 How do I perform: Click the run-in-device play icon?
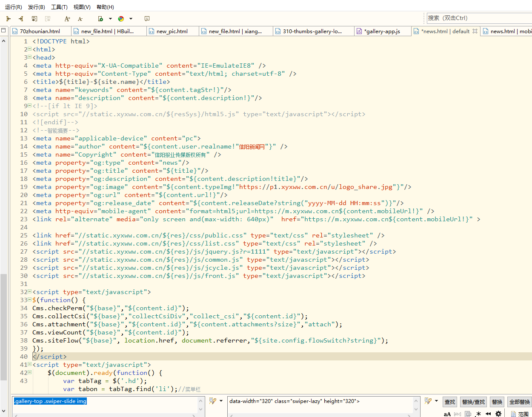click(x=100, y=19)
